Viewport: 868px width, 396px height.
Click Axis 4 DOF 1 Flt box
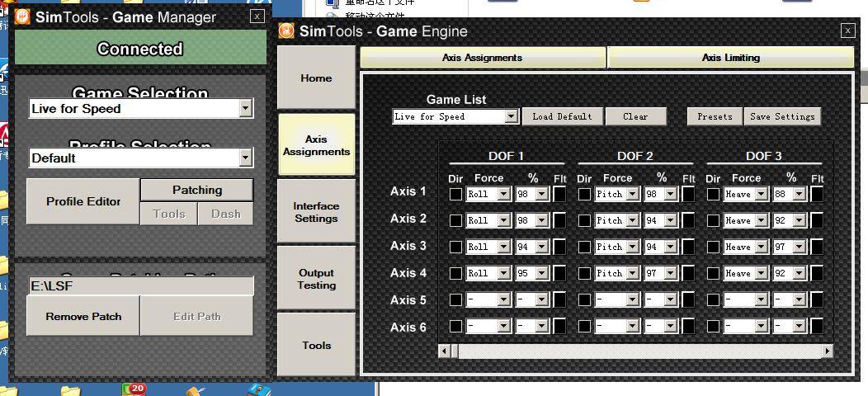559,273
